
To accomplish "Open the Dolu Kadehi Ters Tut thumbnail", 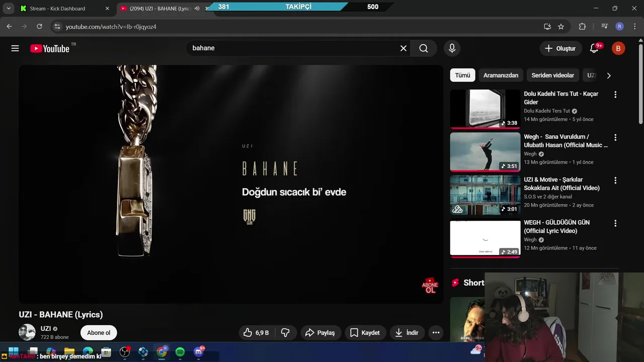I will [x=485, y=109].
